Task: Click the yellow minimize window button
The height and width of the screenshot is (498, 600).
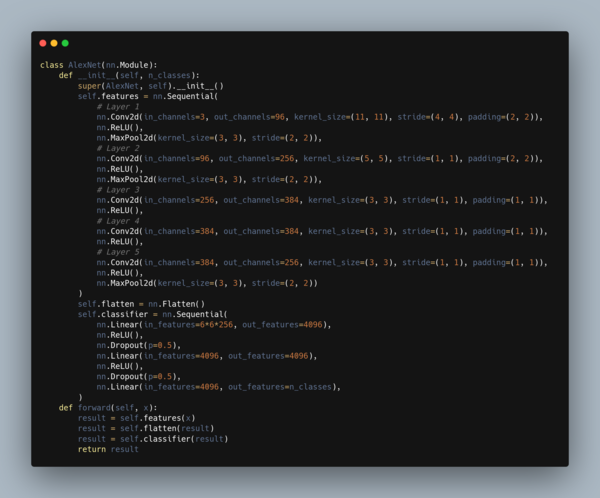Action: tap(54, 43)
